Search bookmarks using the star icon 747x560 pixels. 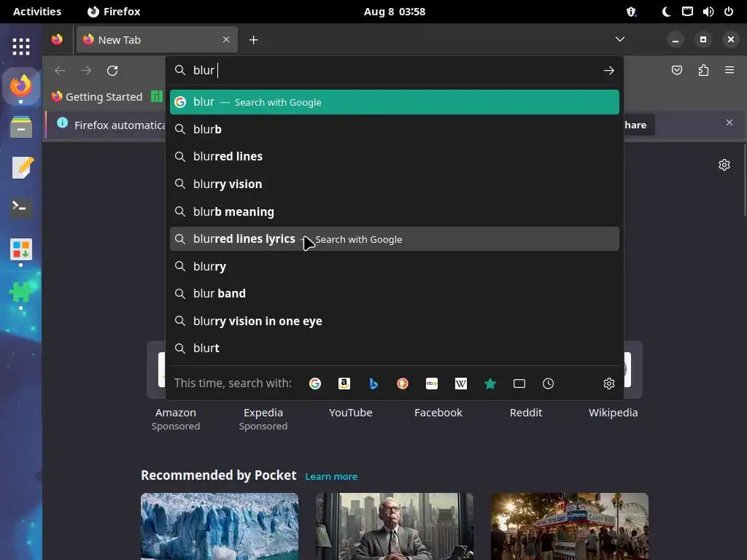490,384
